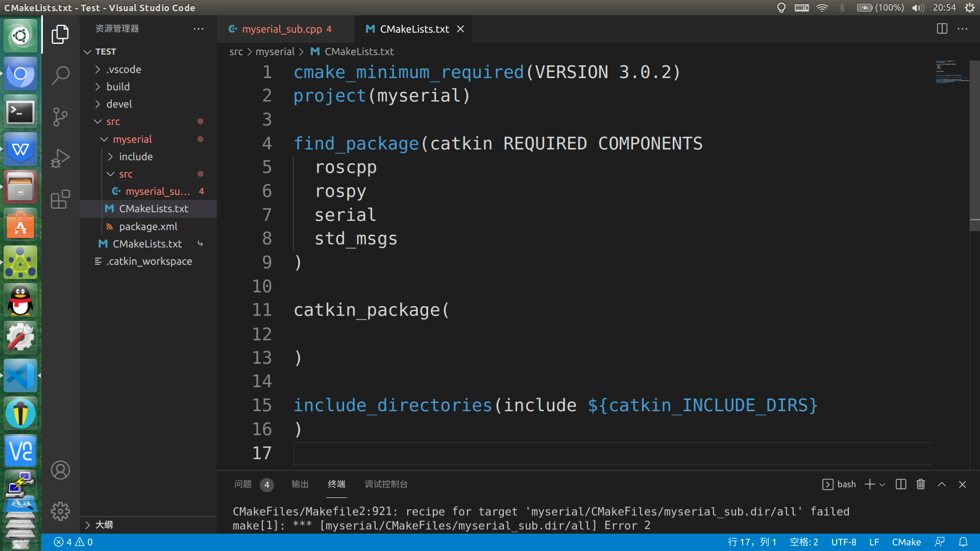
Task: Expand the build folder
Action: [x=118, y=87]
